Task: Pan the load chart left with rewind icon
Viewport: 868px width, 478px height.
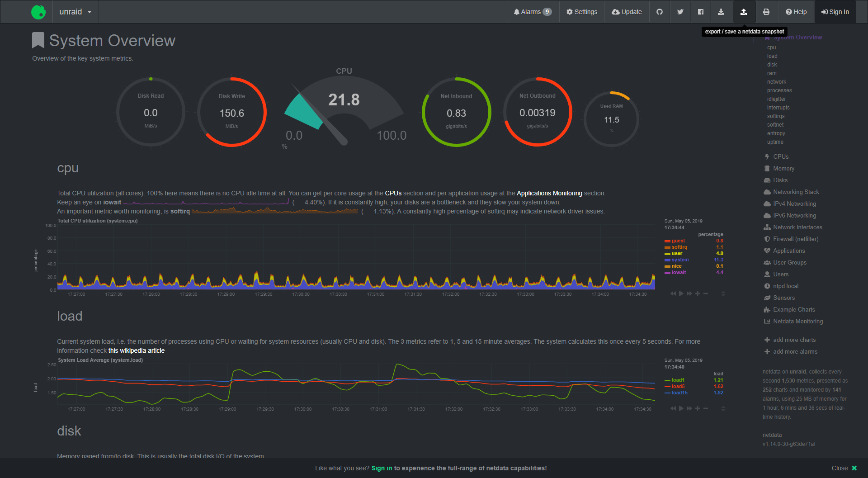Action: click(673, 408)
